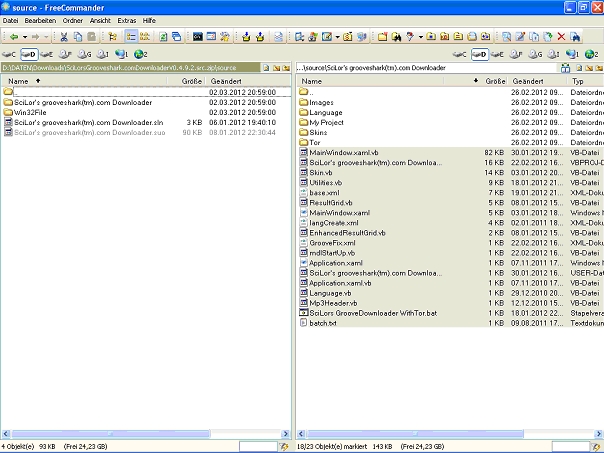The height and width of the screenshot is (453, 604).
Task: Click the notepad with red pencil icon
Action: 520,37
